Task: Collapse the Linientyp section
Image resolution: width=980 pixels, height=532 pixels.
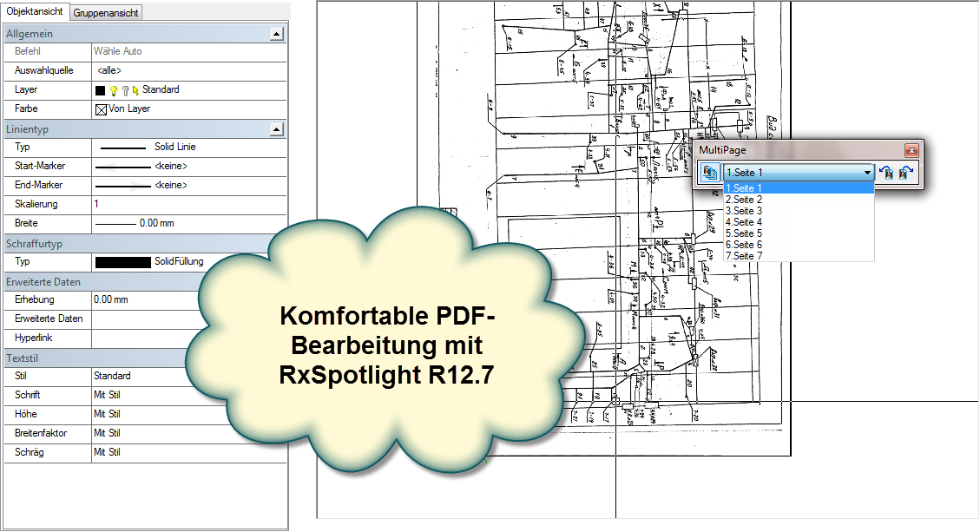Action: click(x=277, y=129)
